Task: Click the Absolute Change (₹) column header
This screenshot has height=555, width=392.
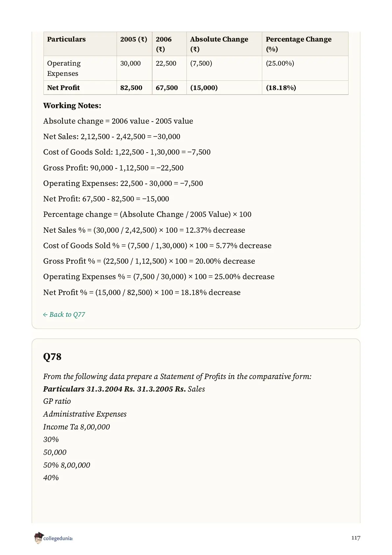Action: pyautogui.click(x=219, y=44)
